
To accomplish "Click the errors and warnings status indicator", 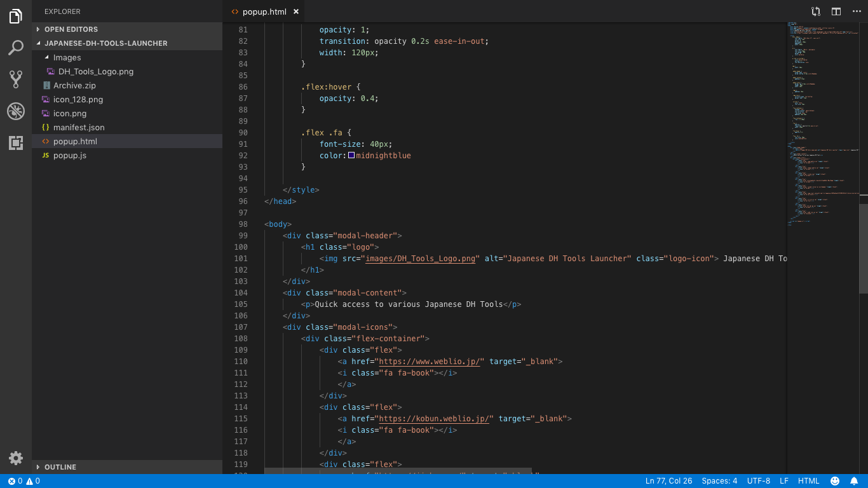I will 24,481.
